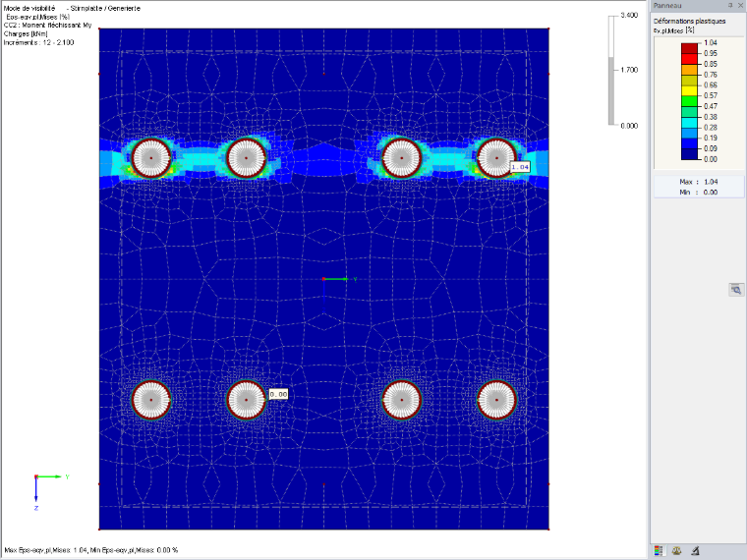Pin the Panneau panel

[730, 5]
